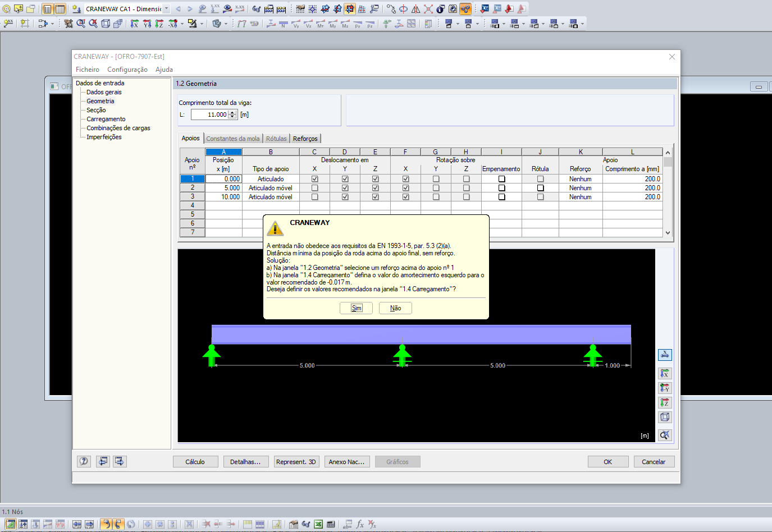Open the dropdown arrow at the far right of the second toolbar
This screenshot has height=532, width=772.
click(582, 24)
